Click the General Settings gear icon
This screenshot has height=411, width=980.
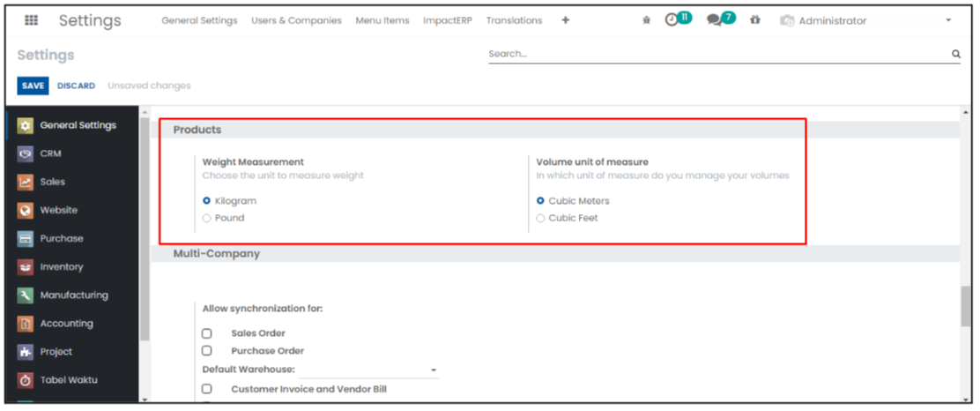pos(25,125)
